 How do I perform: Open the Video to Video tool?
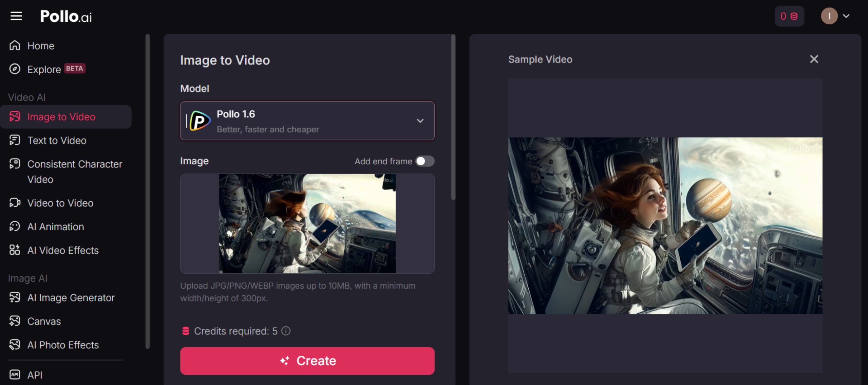click(60, 203)
